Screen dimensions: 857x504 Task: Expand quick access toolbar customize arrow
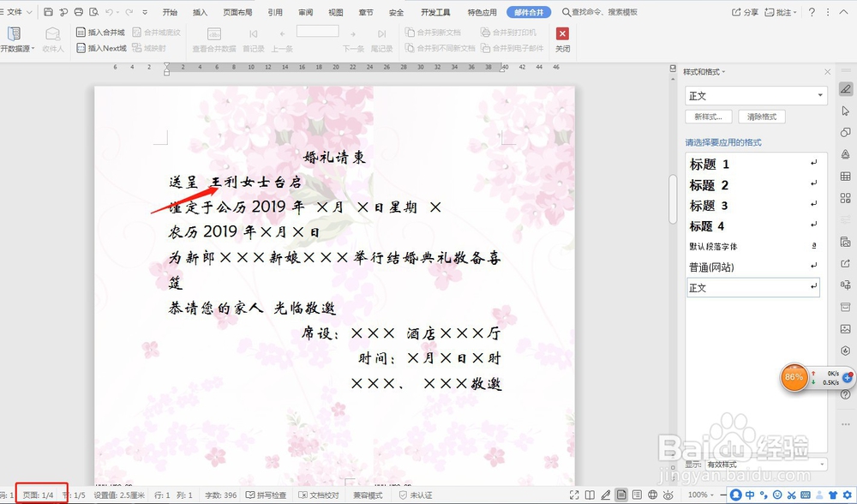coord(145,12)
